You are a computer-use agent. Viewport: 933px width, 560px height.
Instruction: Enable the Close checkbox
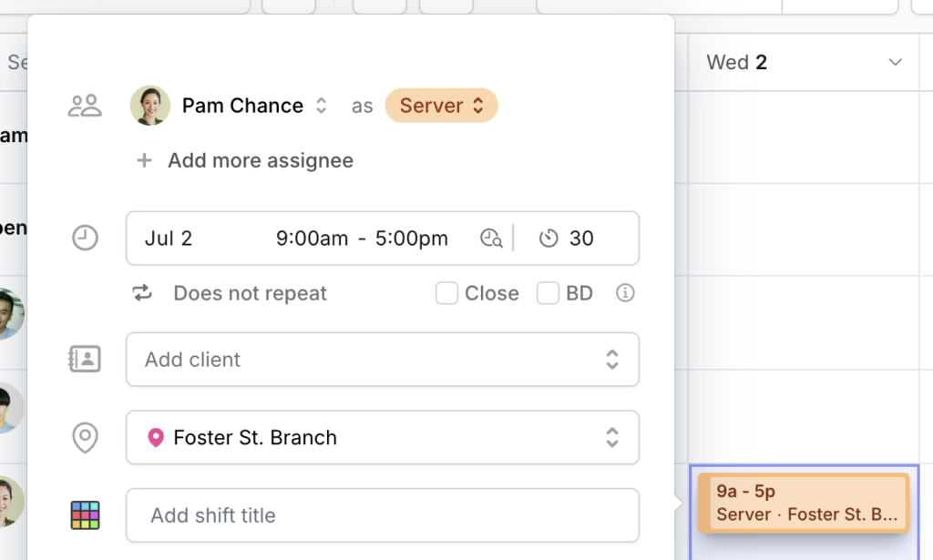[446, 293]
